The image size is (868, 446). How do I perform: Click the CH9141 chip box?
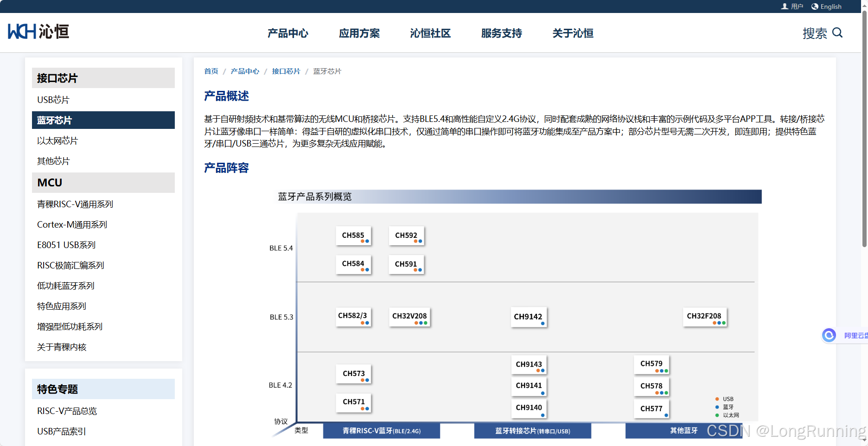pos(529,387)
